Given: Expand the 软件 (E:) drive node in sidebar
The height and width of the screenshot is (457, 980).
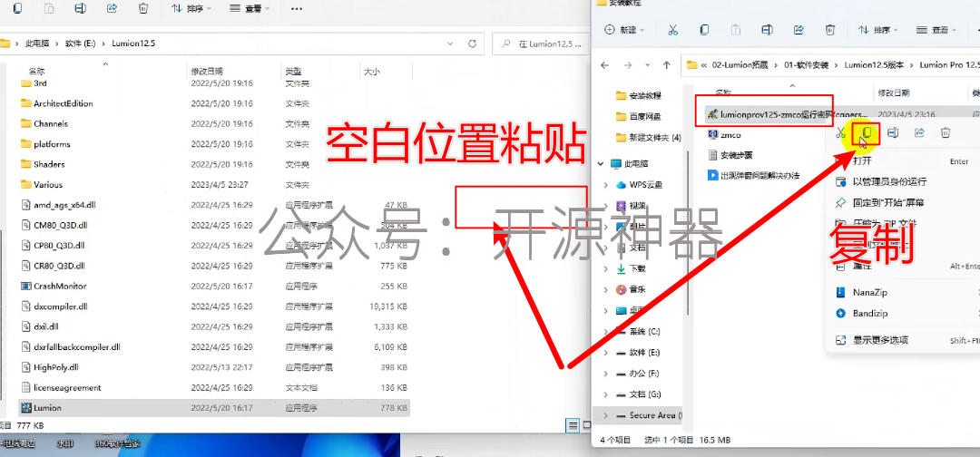Looking at the screenshot, I should click(x=605, y=353).
